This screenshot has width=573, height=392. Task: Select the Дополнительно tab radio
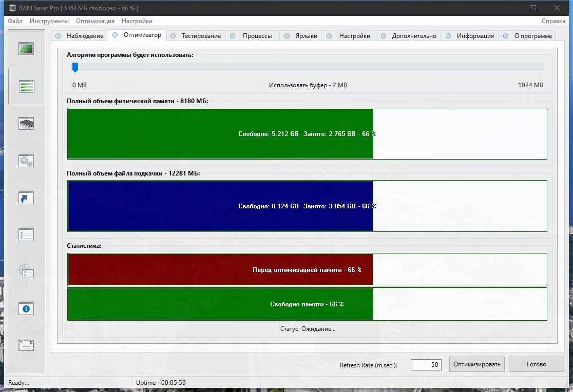(384, 36)
